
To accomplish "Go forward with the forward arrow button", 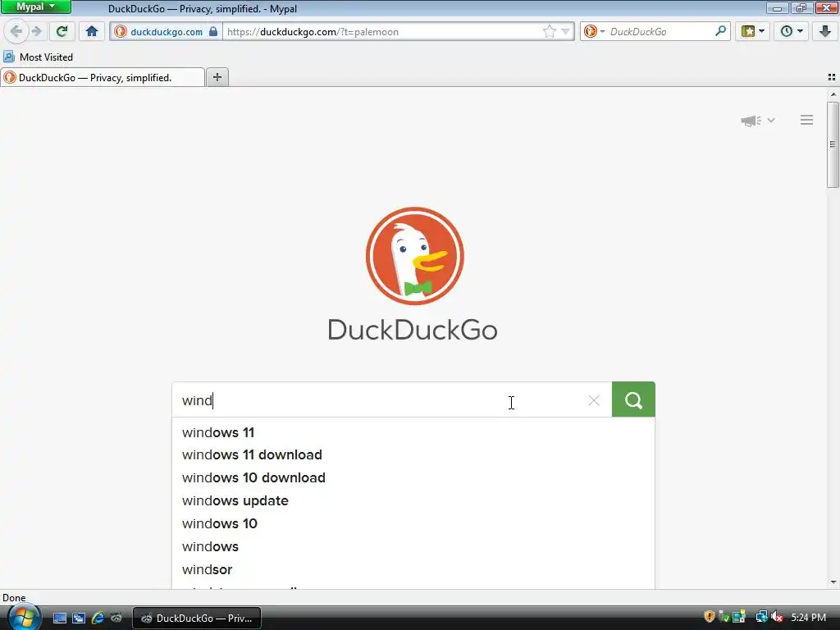I will pos(36,32).
